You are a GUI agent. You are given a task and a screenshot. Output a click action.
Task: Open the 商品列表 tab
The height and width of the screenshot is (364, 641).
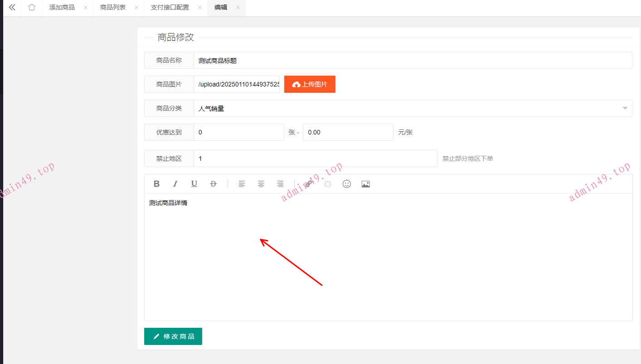[113, 8]
